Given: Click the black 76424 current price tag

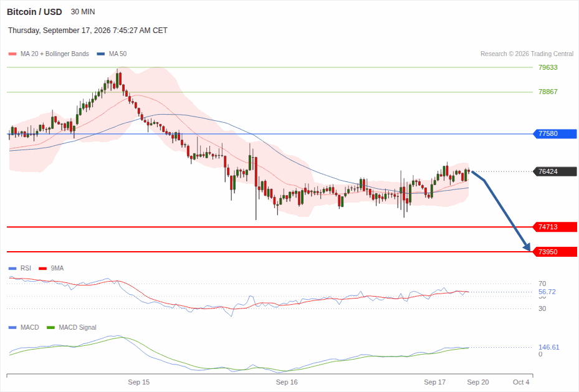Looking at the screenshot, I should [x=555, y=171].
